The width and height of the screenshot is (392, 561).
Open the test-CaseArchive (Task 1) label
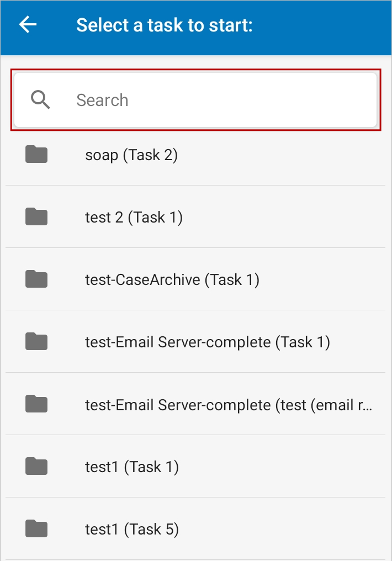[x=172, y=280]
